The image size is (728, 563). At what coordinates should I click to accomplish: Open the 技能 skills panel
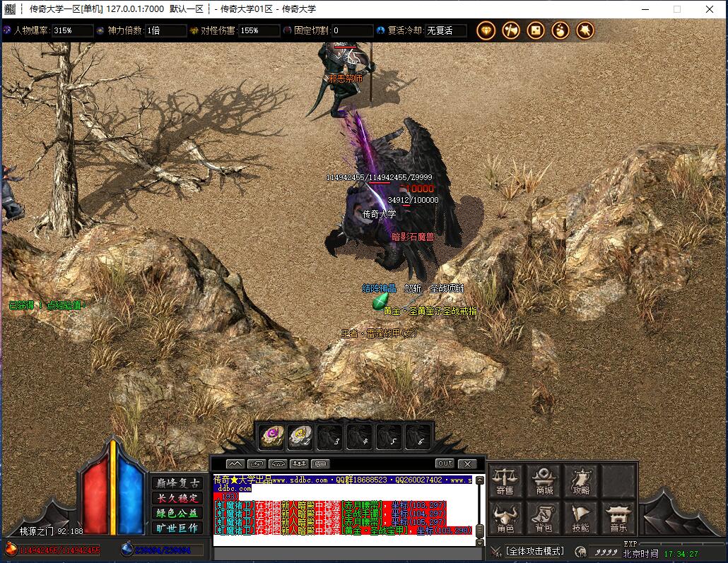(581, 518)
